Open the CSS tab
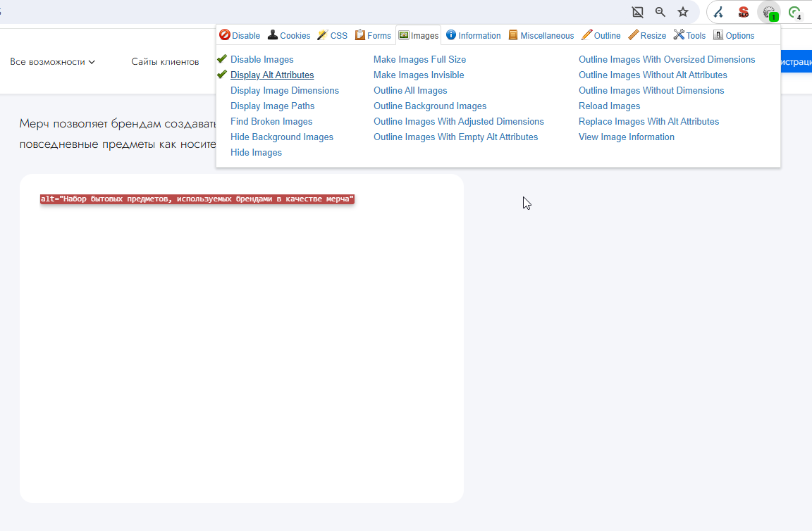 (x=333, y=35)
